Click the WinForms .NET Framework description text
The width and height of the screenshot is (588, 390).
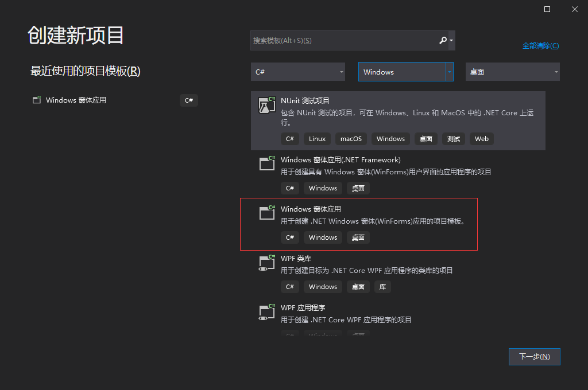click(386, 171)
